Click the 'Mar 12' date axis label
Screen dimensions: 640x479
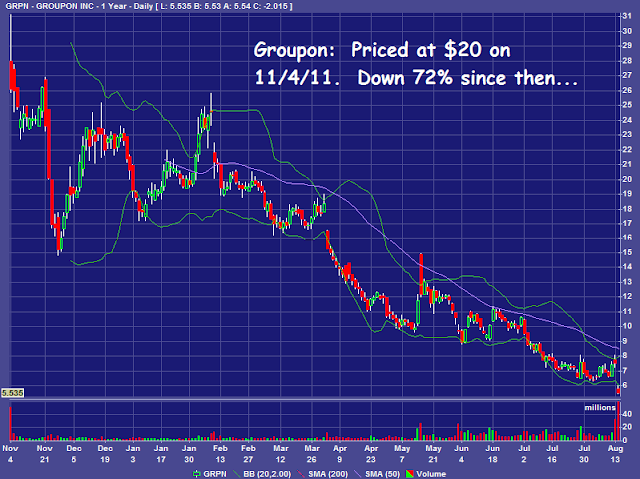coord(280,454)
